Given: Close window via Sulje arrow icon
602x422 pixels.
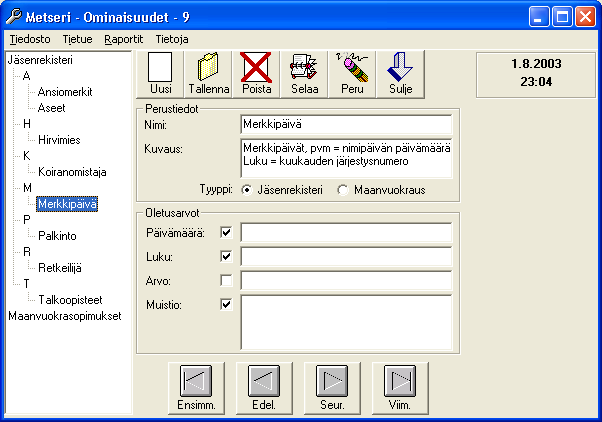Looking at the screenshot, I should click(400, 74).
